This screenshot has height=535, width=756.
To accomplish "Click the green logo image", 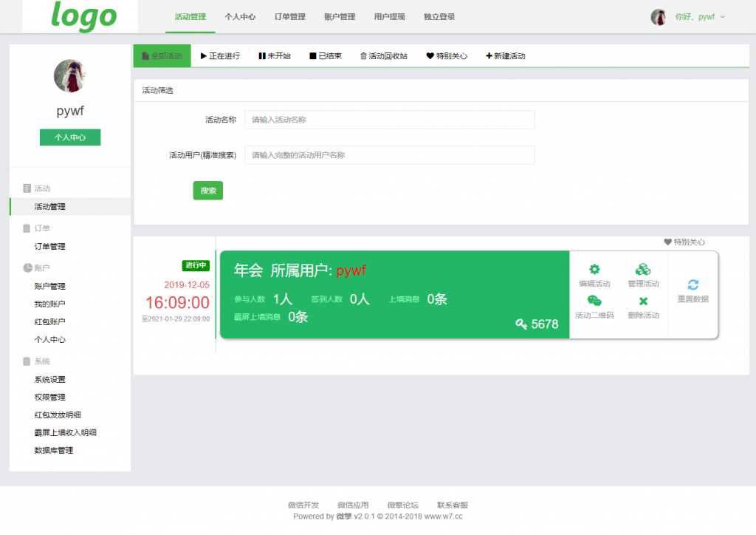I will pyautogui.click(x=83, y=16).
